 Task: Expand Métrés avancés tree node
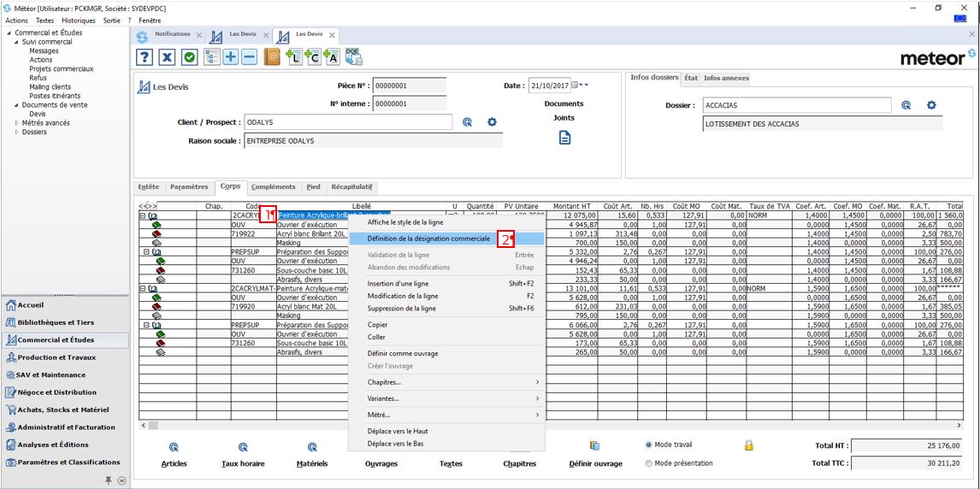tap(16, 123)
